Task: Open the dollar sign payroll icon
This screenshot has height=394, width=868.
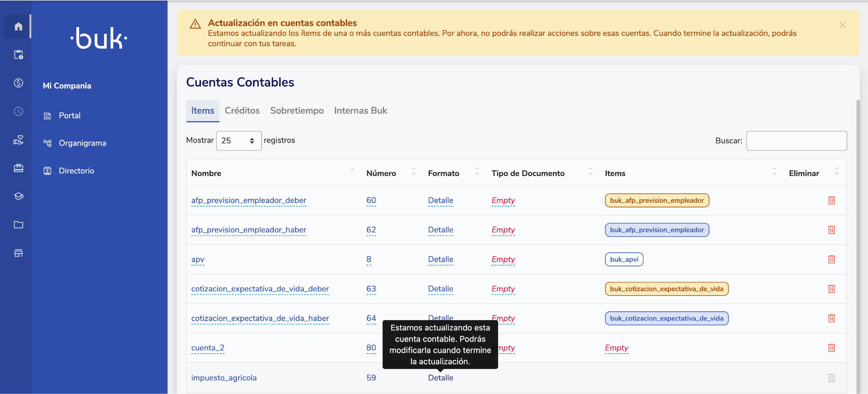Action: click(18, 83)
